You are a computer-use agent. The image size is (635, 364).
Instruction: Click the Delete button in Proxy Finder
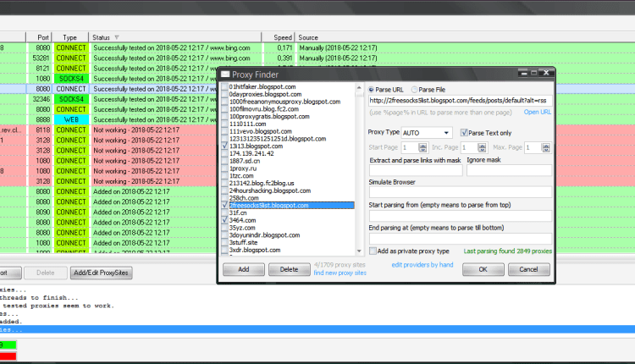tap(290, 269)
